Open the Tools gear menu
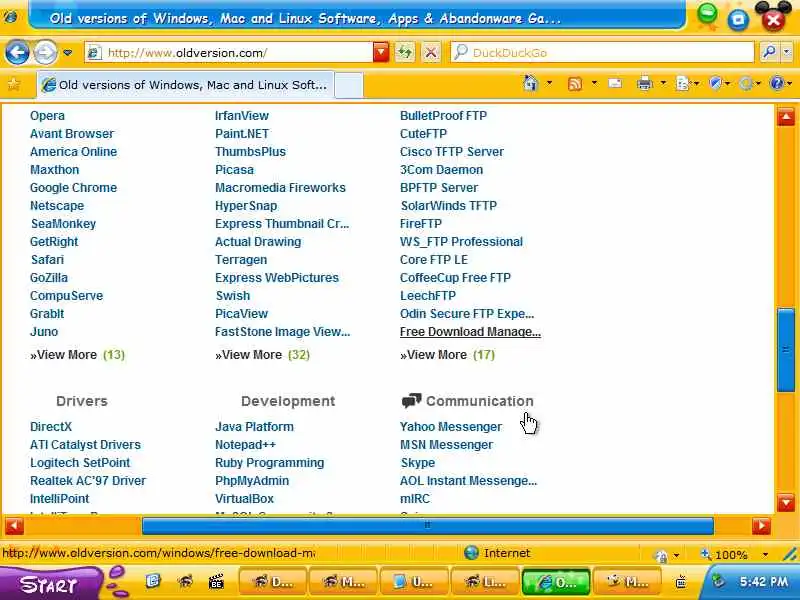 coord(749,84)
